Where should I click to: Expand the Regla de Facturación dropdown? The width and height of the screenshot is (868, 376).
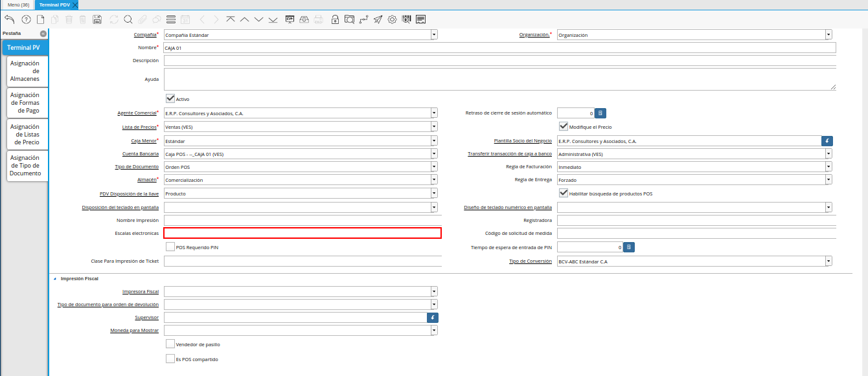828,167
